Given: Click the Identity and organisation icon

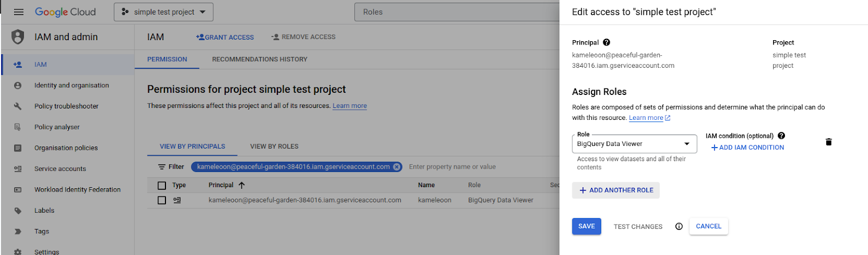Looking at the screenshot, I should [x=18, y=86].
